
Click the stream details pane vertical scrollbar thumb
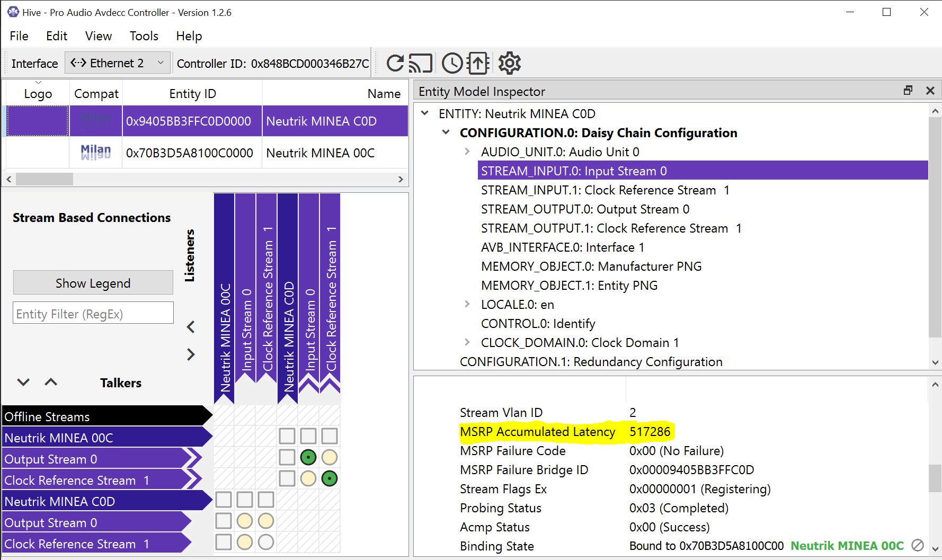(935, 478)
